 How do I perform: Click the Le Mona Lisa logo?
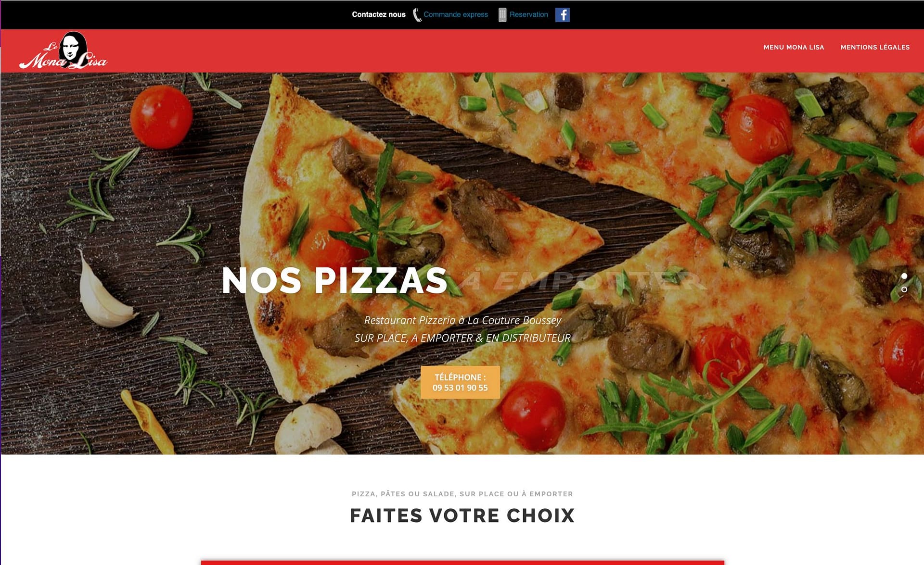coord(63,51)
